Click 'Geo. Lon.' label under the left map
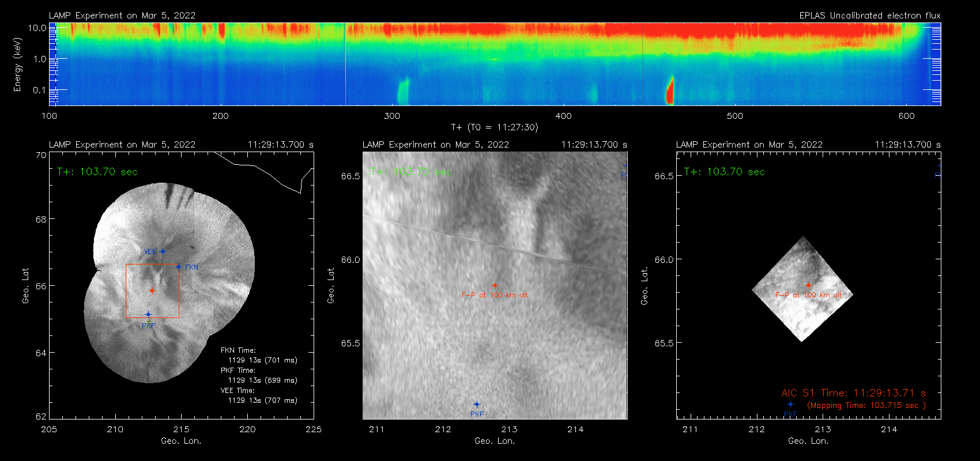 point(181,441)
